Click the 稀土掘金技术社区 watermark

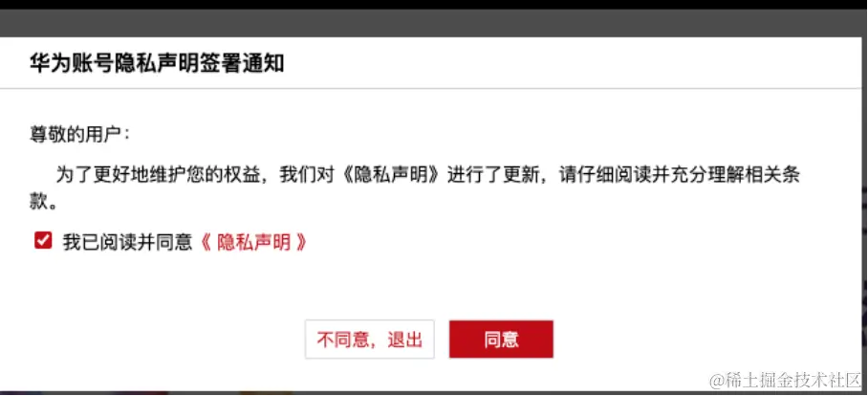coord(786,381)
